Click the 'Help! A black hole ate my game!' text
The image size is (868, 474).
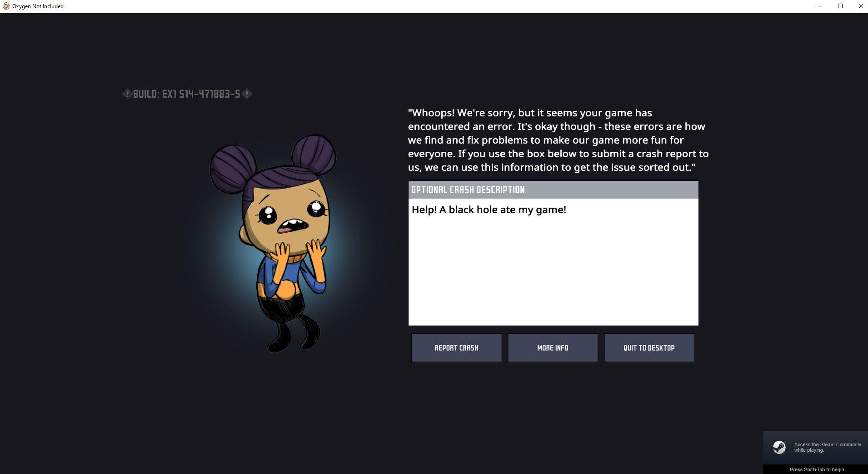click(489, 210)
